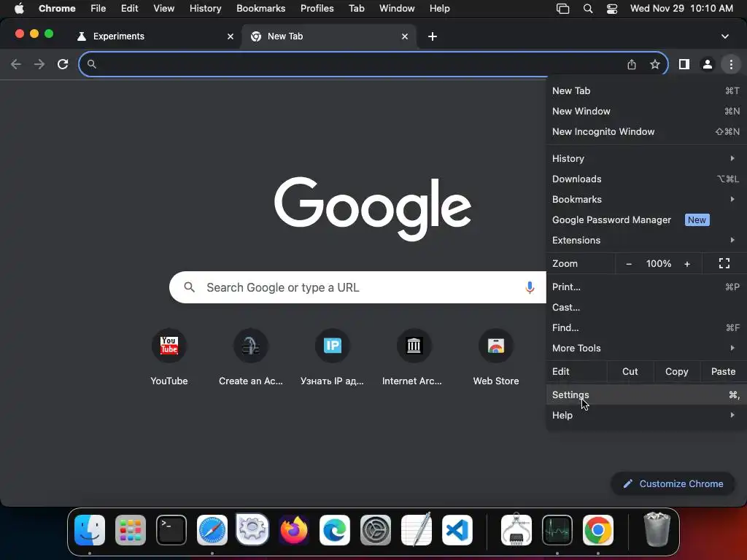Expand the More Tools submenu
This screenshot has height=560, width=747.
[646, 348]
